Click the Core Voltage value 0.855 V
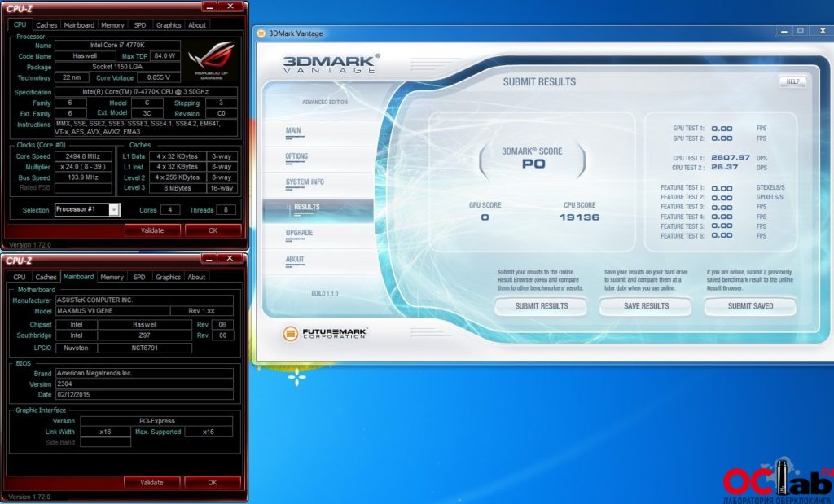Viewport: 834px width, 504px height. pyautogui.click(x=159, y=77)
